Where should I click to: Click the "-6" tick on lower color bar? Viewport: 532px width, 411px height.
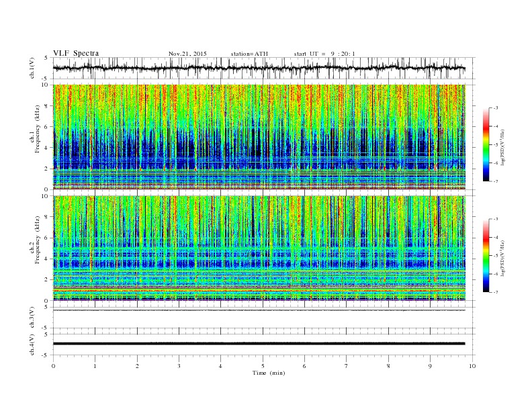click(495, 274)
